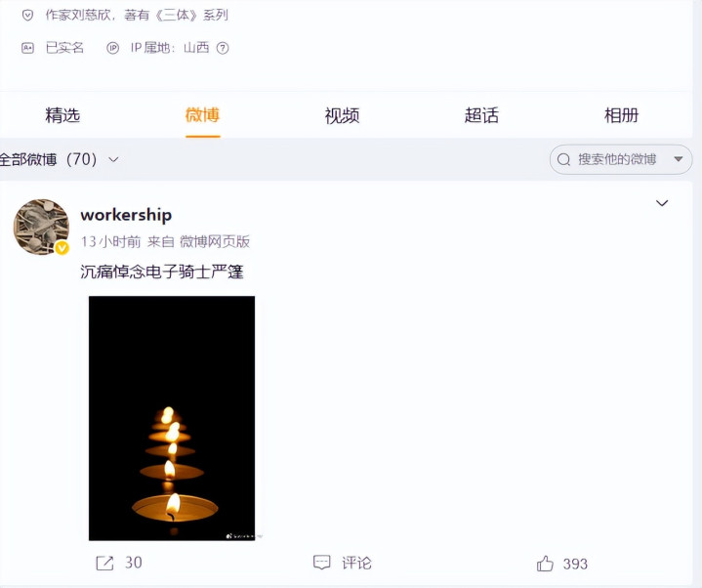Screen dimensions: 702x588
Task: Click the verified shield icon near author description
Action: coord(27,16)
